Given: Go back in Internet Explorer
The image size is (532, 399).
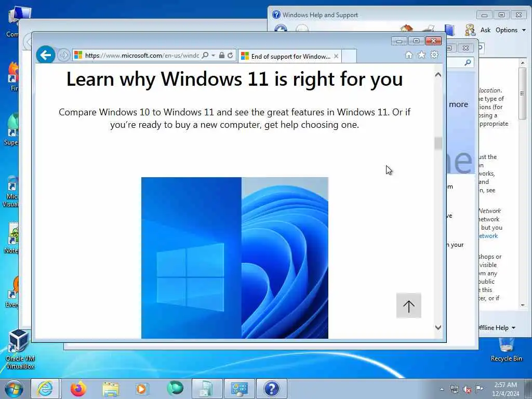Looking at the screenshot, I should click(x=46, y=55).
